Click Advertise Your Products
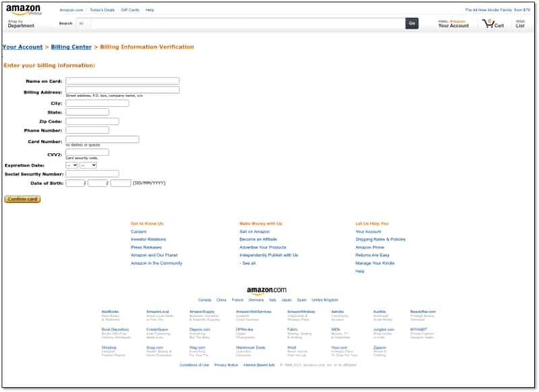The height and width of the screenshot is (392, 539). [263, 247]
